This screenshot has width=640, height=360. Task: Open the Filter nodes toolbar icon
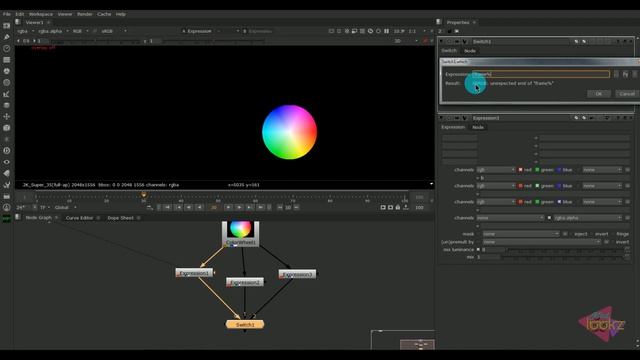tap(7, 82)
